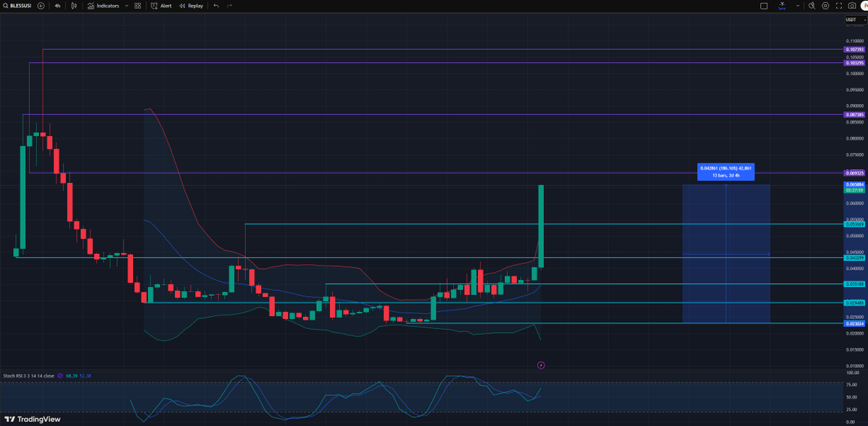Select the blue price range measurement rectangle

[x=726, y=254]
